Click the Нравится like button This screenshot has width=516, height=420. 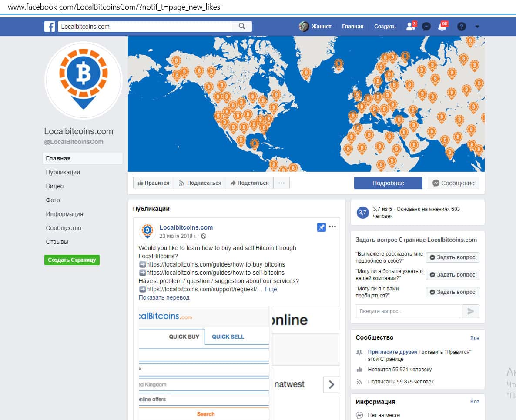[x=153, y=183]
